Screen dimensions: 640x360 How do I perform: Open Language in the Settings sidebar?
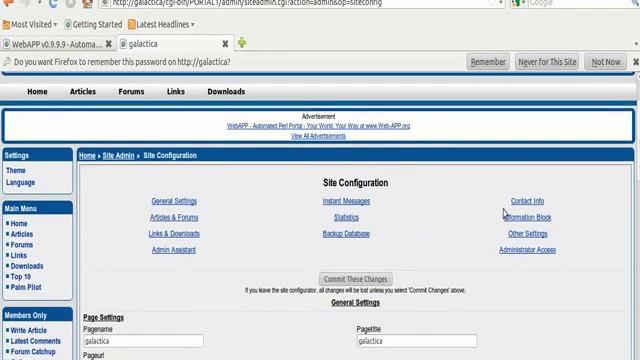(x=20, y=182)
